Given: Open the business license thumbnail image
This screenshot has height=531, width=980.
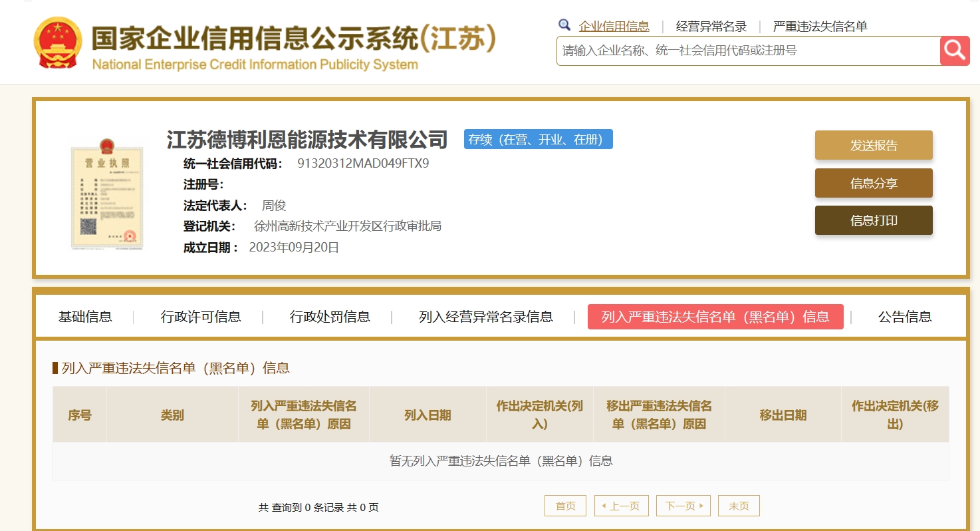Looking at the screenshot, I should coord(107,194).
